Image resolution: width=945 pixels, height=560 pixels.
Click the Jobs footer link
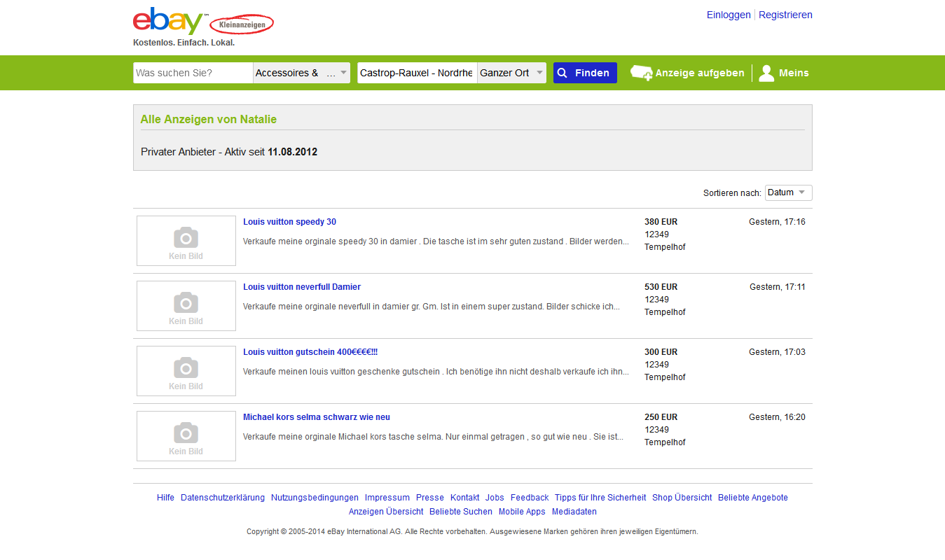click(x=495, y=498)
